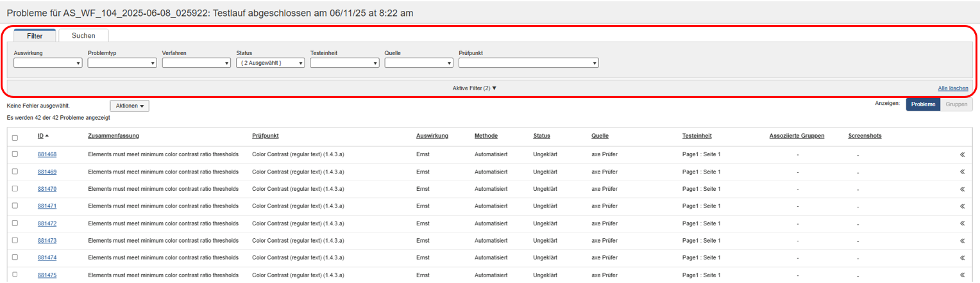Click the Alle löschen link

(x=952, y=88)
